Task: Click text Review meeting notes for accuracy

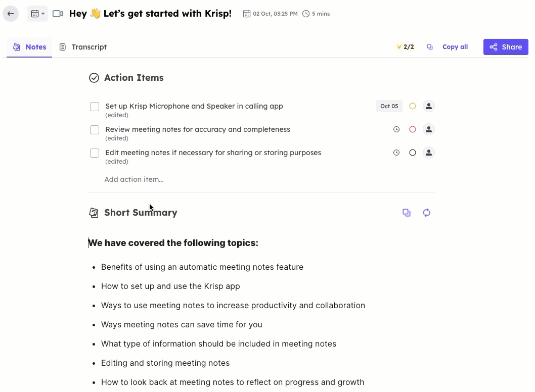Action: pyautogui.click(x=198, y=129)
